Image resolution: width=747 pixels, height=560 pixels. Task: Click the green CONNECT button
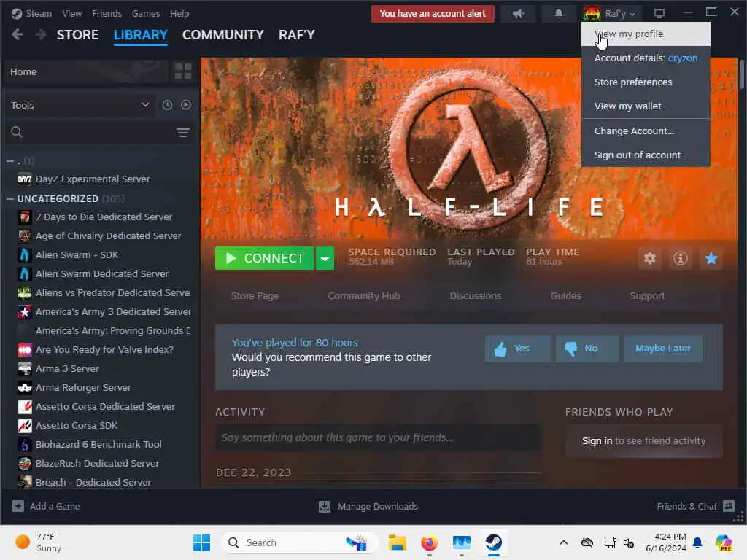(264, 258)
